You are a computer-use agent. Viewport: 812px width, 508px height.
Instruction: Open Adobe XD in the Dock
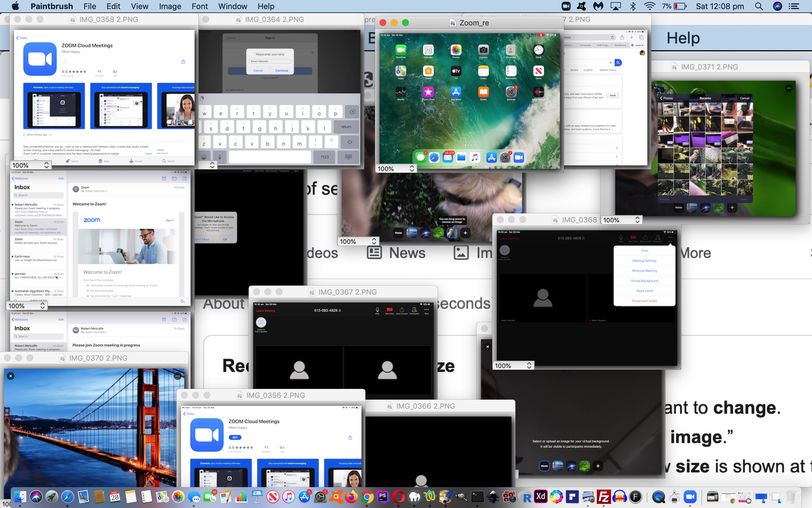tap(540, 497)
